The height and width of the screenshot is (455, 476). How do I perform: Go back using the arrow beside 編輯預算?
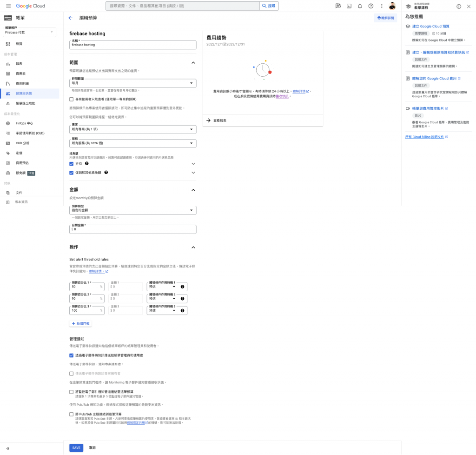(71, 18)
